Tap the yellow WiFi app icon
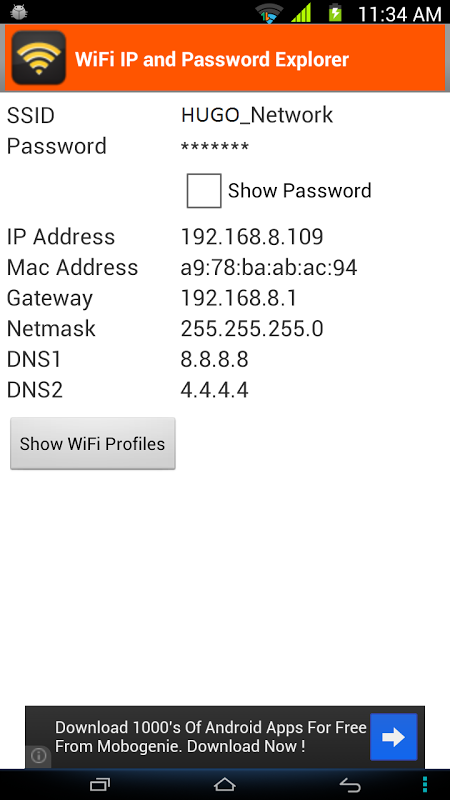The image size is (450, 800). click(x=39, y=58)
